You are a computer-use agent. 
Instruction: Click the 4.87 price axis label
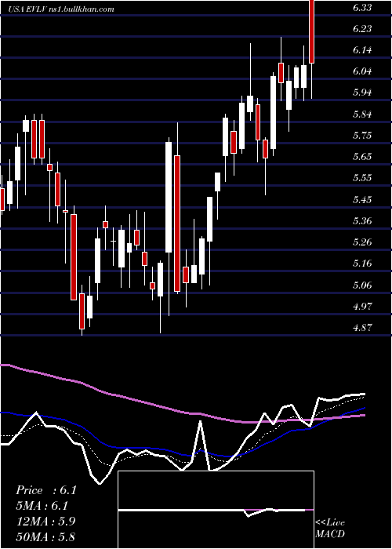pos(362,327)
